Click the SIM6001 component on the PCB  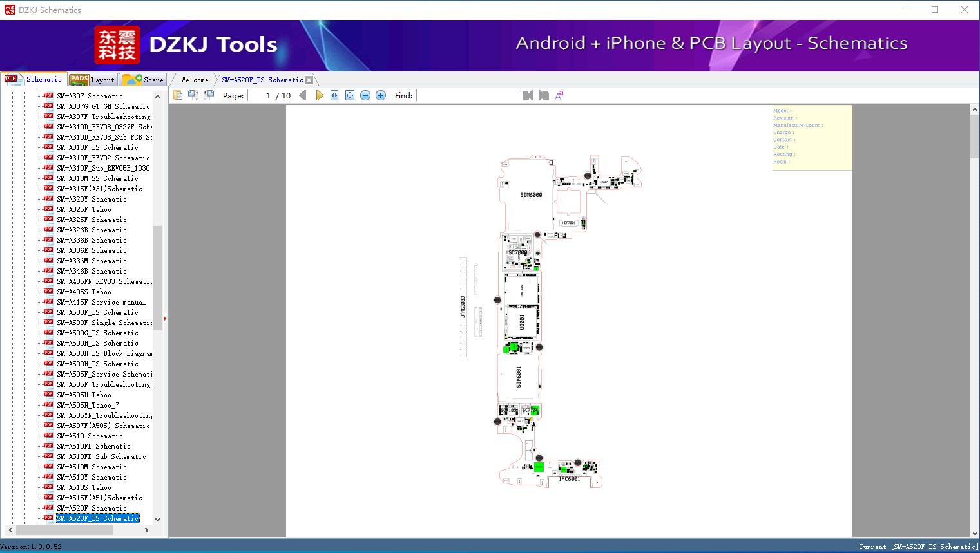pyautogui.click(x=519, y=377)
